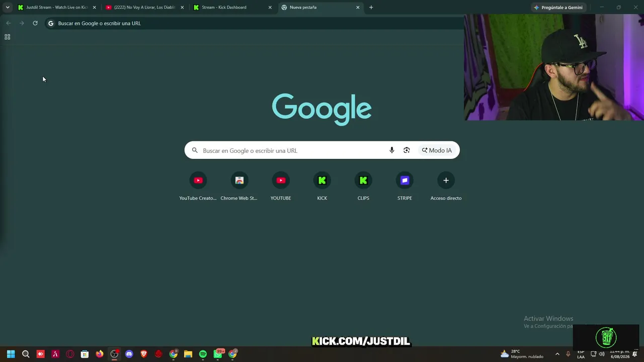Search by image with the Lens icon
The width and height of the screenshot is (644, 362).
coord(407,150)
